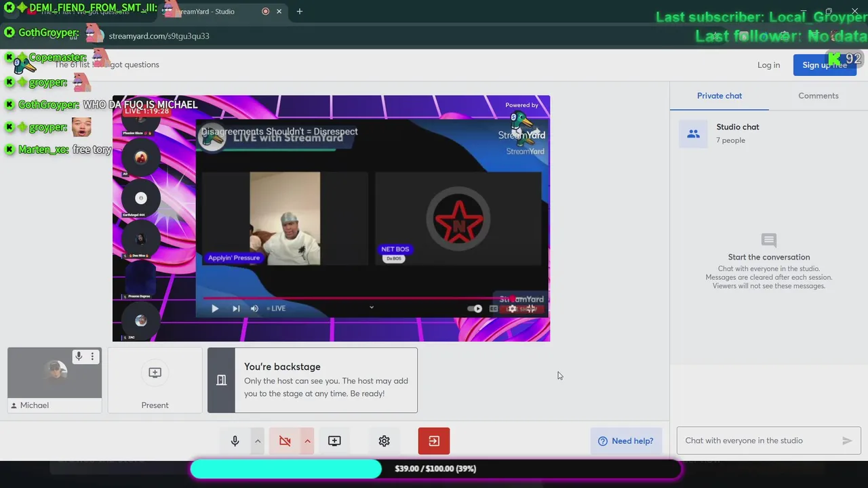Click the NET BOS name label

(x=395, y=249)
